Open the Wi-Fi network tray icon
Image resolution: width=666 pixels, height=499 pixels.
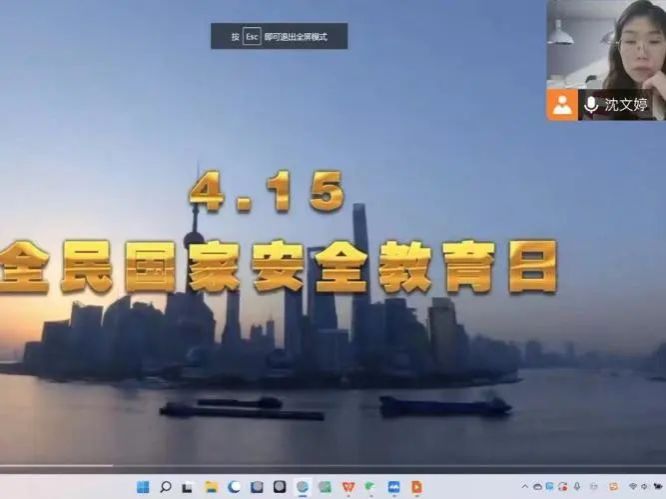coord(633,487)
